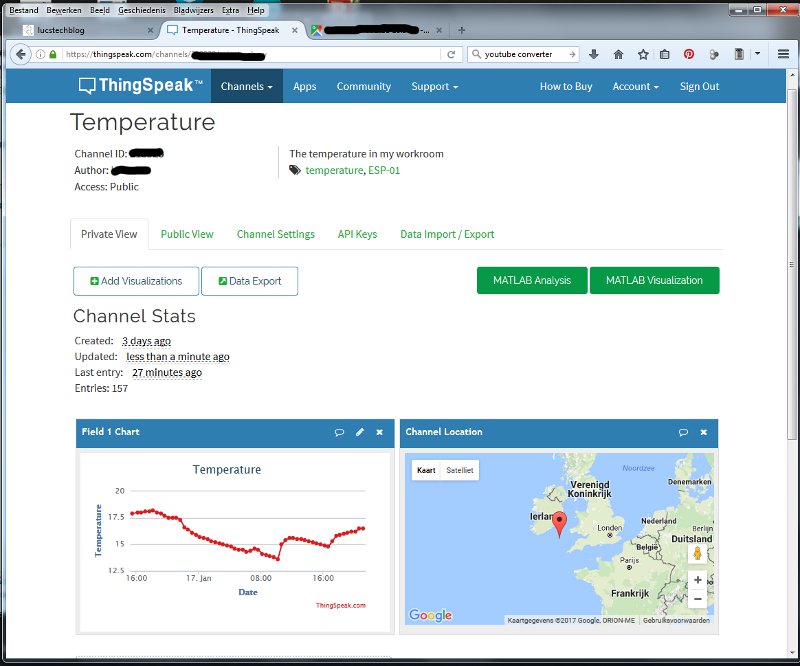800x666 pixels.
Task: Open the Account dropdown menu
Action: click(x=635, y=86)
